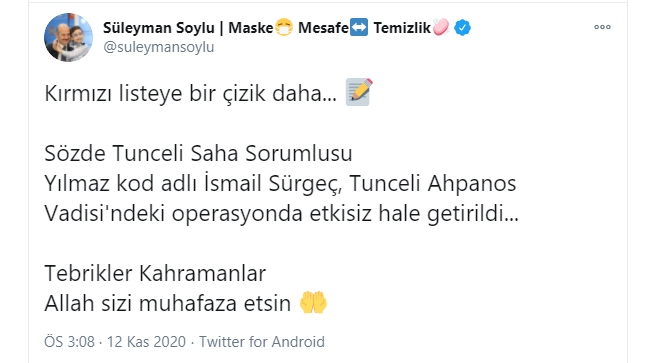Click the text 'Sözde Tunceli Saha Sorumlusu'
This screenshot has height=363, width=651.
coord(198,153)
